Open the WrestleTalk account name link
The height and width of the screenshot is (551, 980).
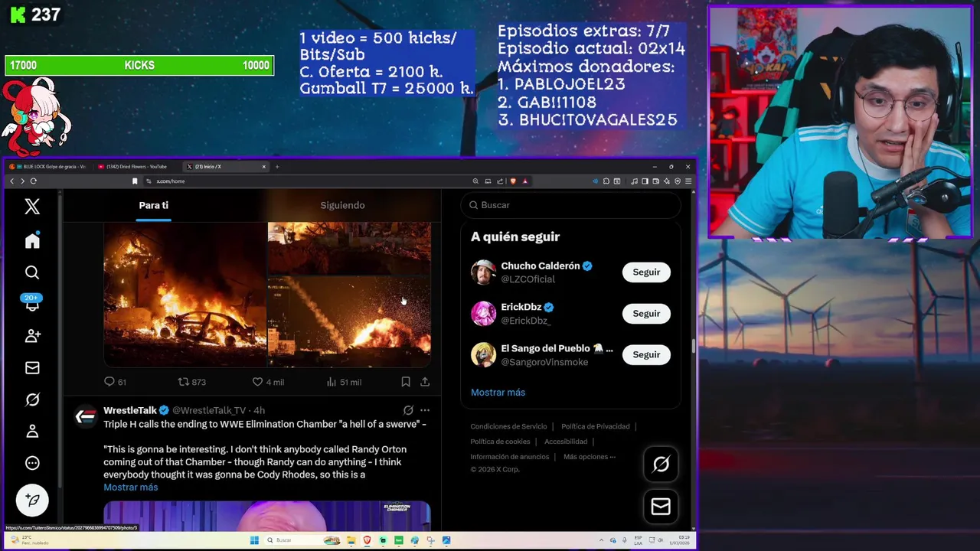pos(130,411)
